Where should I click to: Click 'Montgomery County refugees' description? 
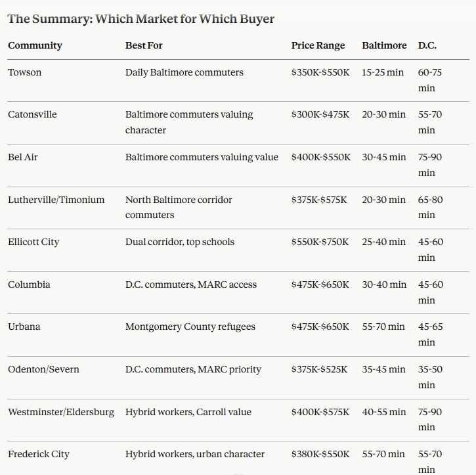(190, 327)
